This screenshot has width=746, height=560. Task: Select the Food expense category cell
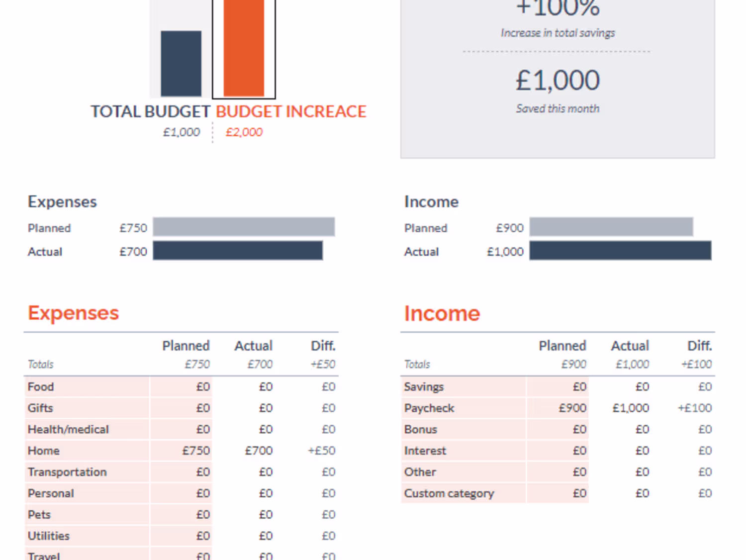click(x=87, y=387)
